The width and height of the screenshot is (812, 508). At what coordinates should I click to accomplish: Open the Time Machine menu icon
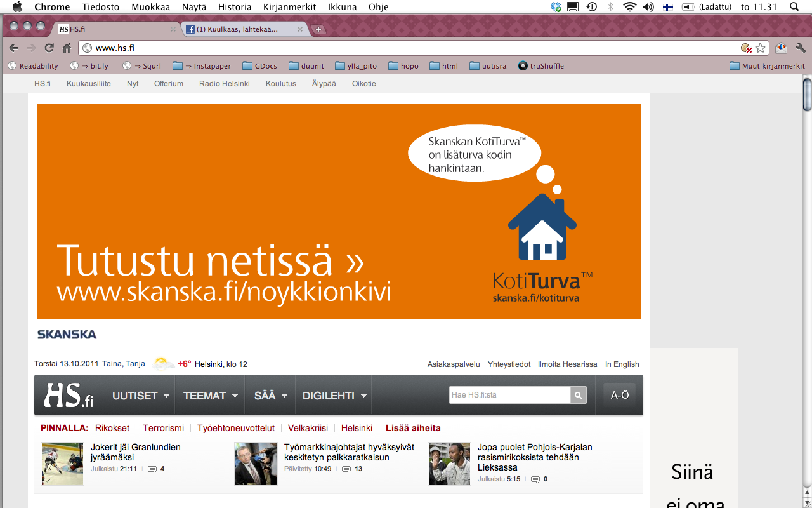pos(591,7)
